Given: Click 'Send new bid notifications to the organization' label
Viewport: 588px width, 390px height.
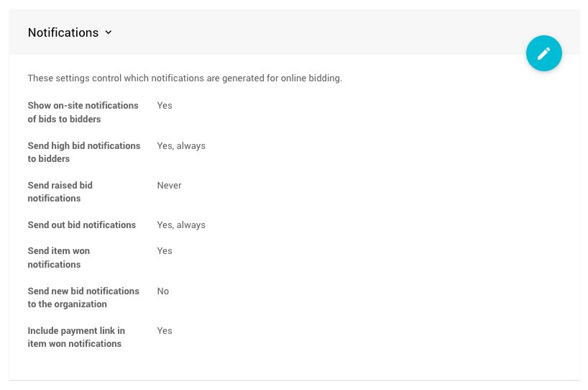Looking at the screenshot, I should (83, 297).
